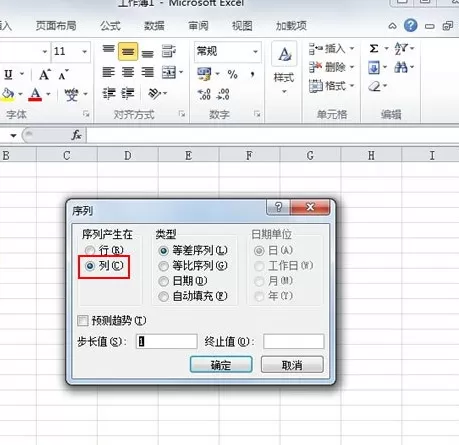This screenshot has width=459, height=445.
Task: Click the wrap text icon
Action: coord(169,51)
